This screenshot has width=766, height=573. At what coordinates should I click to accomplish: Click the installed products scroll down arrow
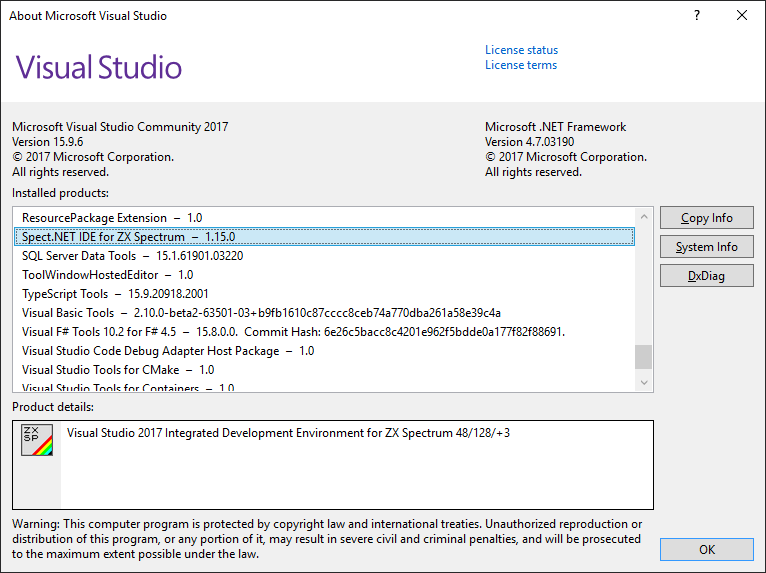point(644,382)
